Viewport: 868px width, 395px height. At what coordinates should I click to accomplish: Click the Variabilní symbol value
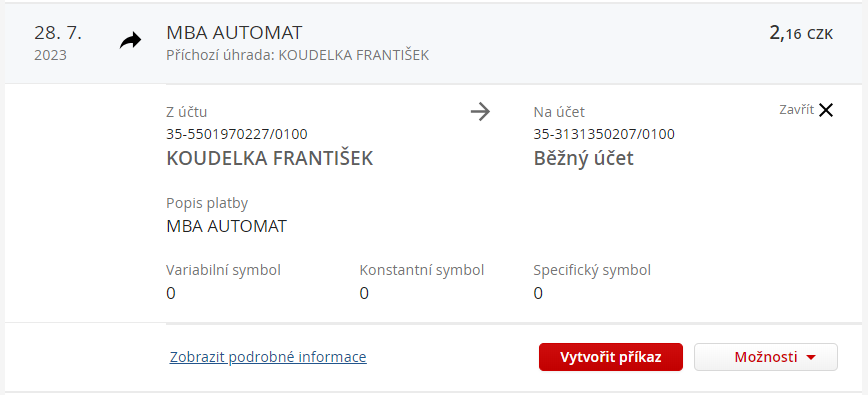[170, 293]
